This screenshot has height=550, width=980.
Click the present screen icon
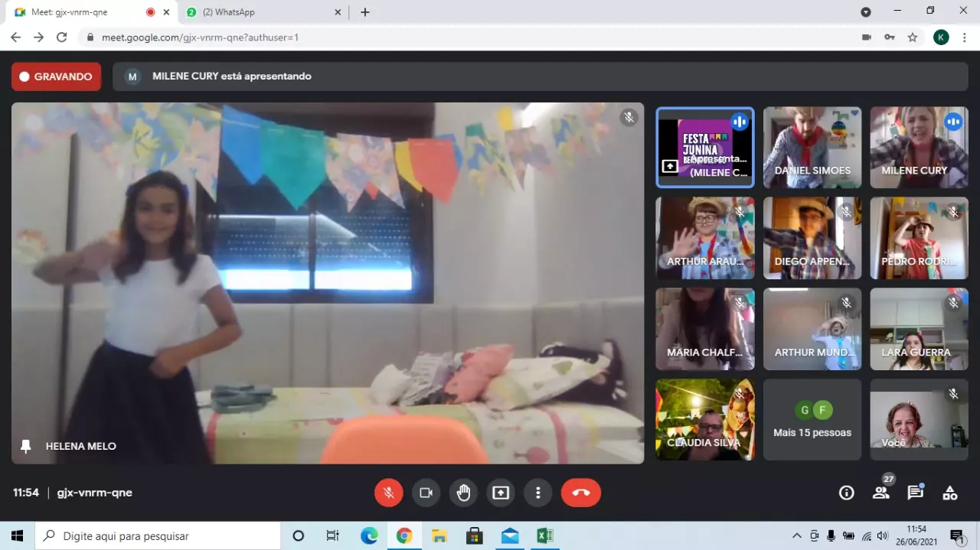pos(501,493)
